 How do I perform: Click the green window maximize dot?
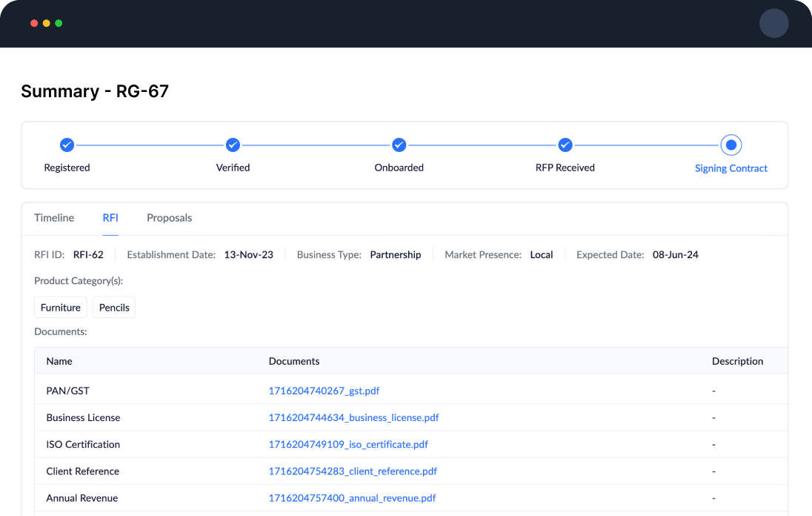[x=59, y=23]
